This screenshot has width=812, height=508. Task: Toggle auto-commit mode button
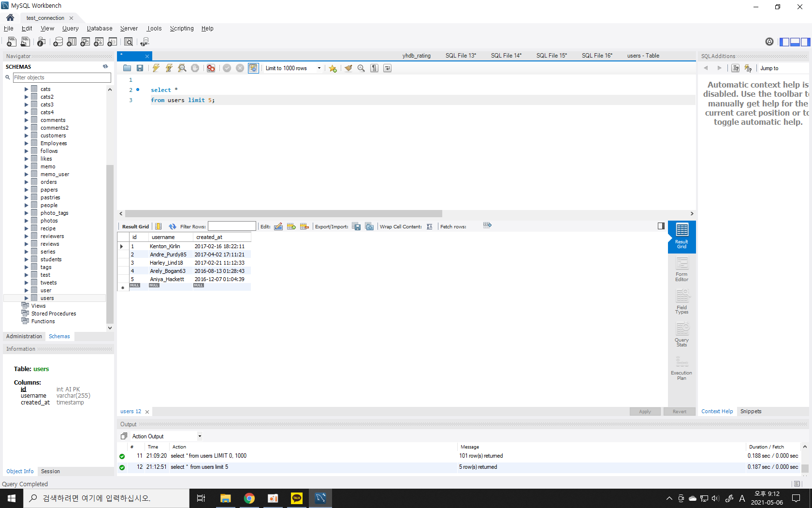click(253, 68)
